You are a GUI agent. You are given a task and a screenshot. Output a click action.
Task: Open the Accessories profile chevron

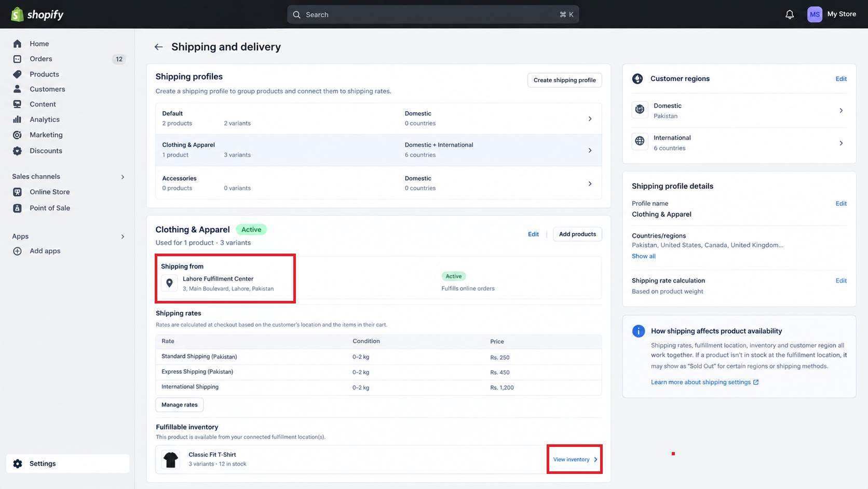click(590, 183)
